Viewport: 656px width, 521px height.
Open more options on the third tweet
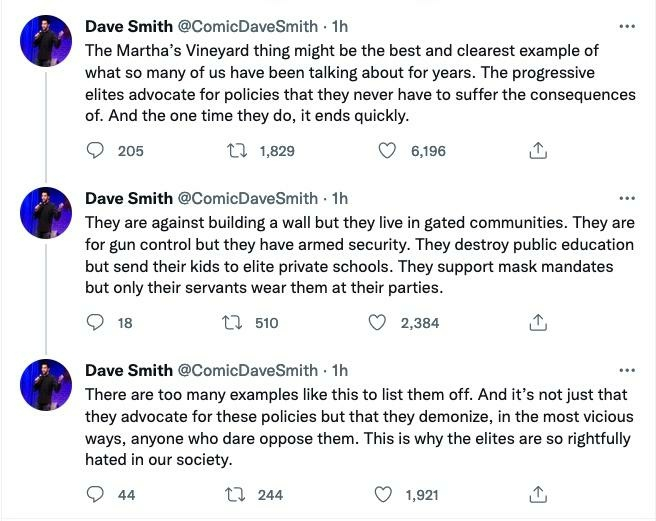tap(627, 370)
